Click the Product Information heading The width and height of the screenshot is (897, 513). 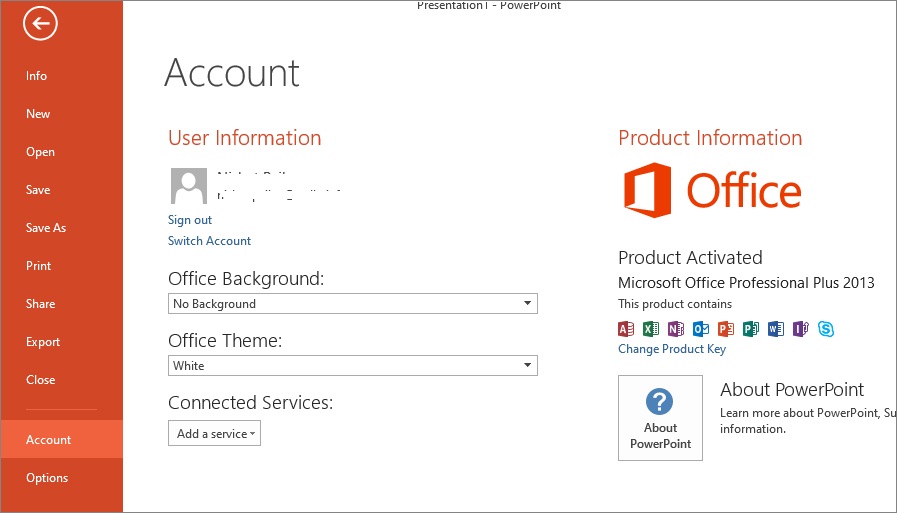click(x=710, y=138)
